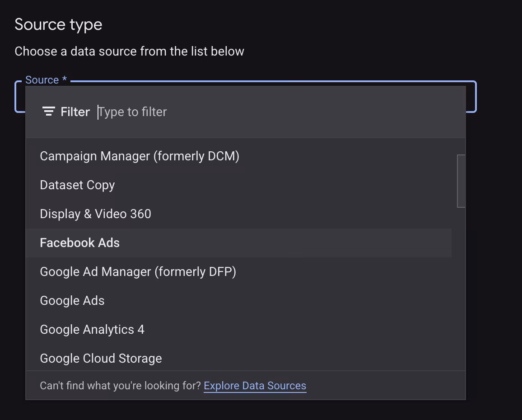Pick Facebook Ads from the list
The width and height of the screenshot is (522, 420).
click(x=239, y=243)
